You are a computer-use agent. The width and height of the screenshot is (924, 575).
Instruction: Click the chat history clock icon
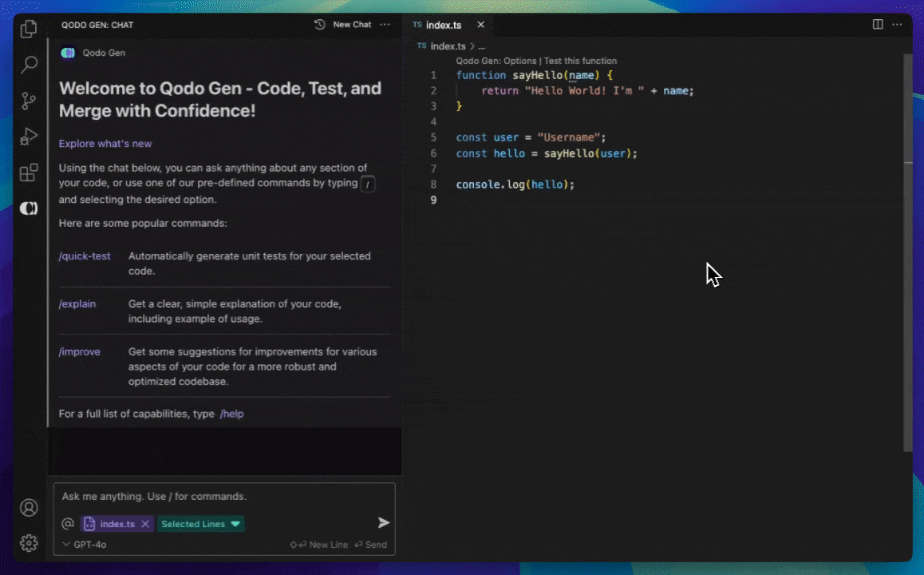pyautogui.click(x=320, y=25)
